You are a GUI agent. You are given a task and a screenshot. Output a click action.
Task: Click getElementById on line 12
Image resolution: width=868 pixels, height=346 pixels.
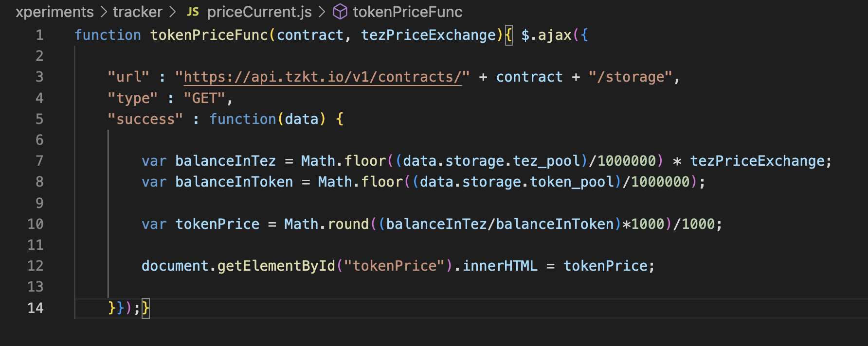[276, 266]
